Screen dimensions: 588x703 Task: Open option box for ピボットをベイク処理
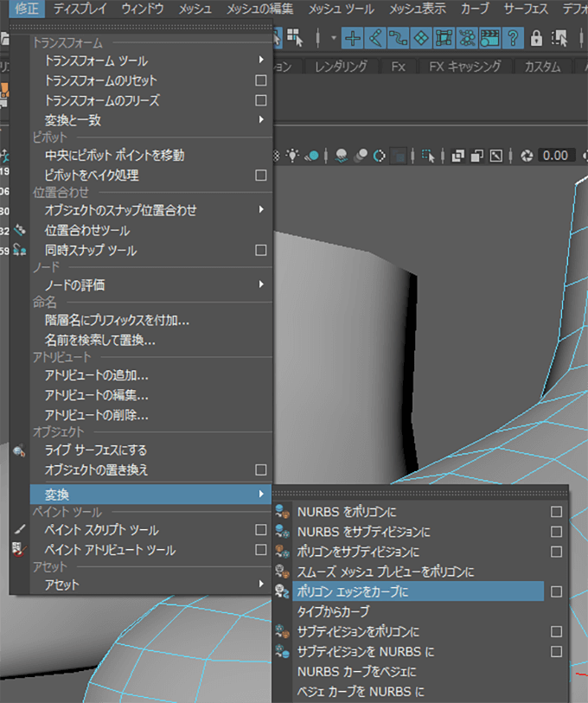[x=260, y=175]
